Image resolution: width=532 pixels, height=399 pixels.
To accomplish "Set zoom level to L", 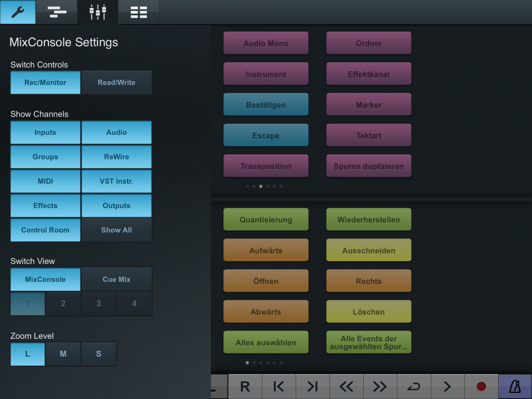I will click(x=27, y=354).
